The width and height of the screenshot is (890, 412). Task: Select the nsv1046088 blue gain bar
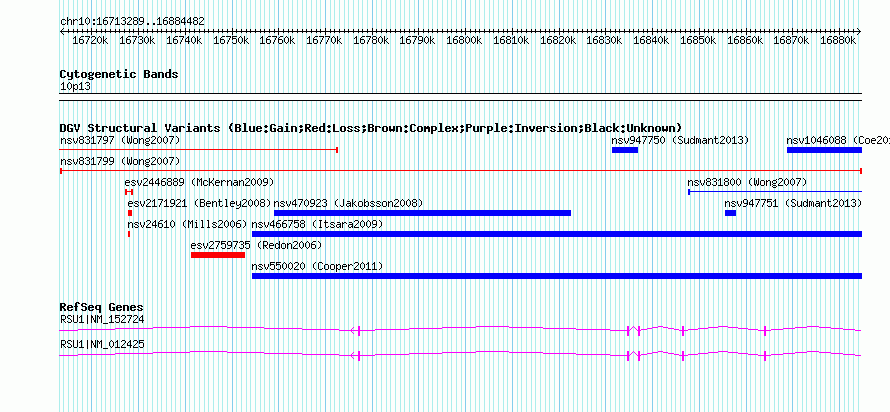[825, 150]
